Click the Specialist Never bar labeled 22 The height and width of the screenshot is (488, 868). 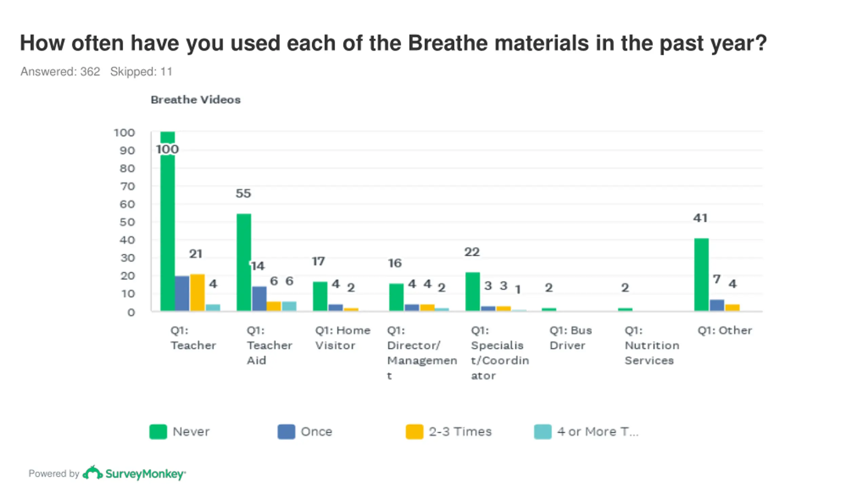tap(473, 291)
